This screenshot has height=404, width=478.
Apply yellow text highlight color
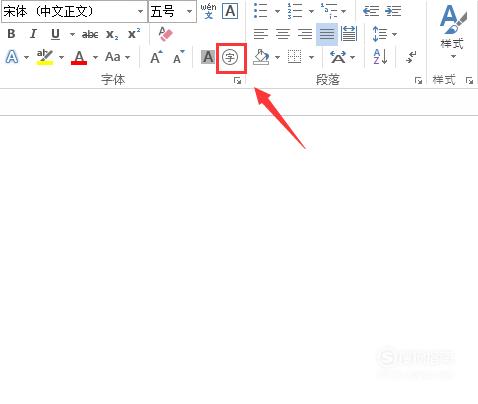pyautogui.click(x=45, y=57)
